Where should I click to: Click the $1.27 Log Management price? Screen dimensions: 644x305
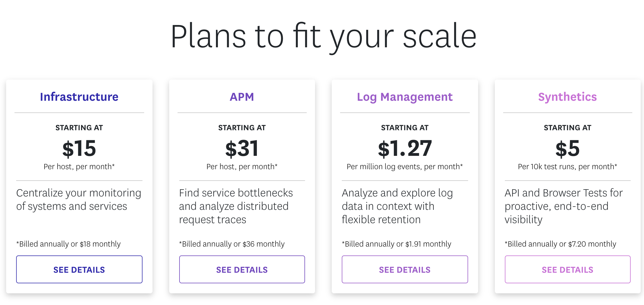point(405,148)
